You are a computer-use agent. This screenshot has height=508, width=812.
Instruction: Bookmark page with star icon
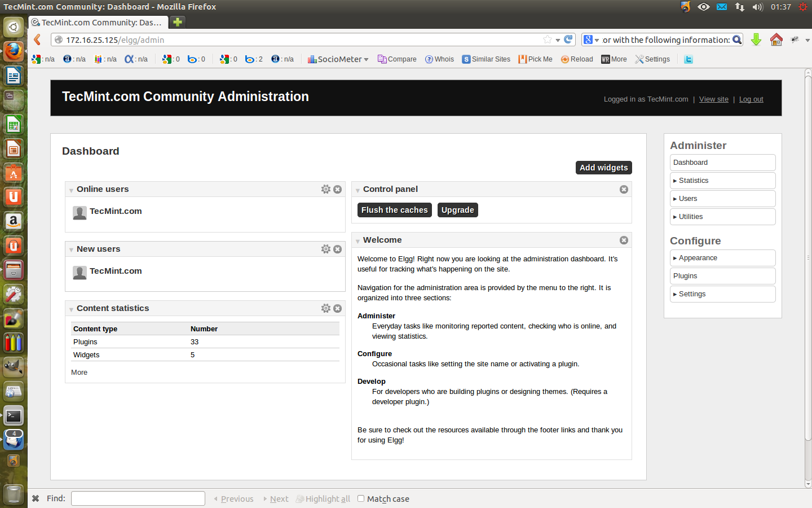coord(547,40)
